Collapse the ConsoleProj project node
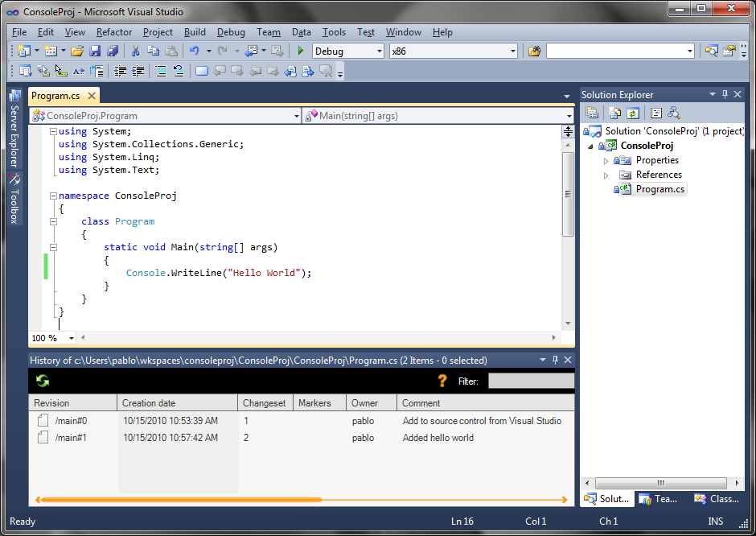756x536 pixels. coord(590,146)
